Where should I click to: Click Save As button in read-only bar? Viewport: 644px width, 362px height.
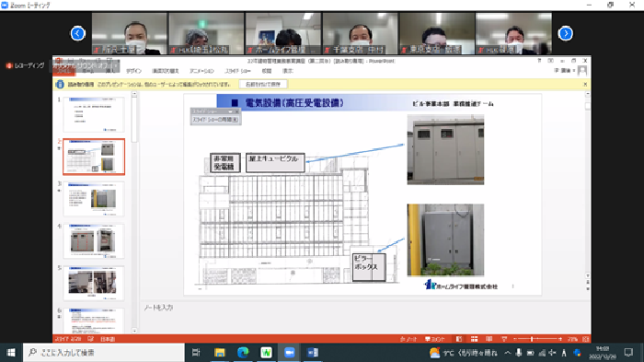coord(263,85)
